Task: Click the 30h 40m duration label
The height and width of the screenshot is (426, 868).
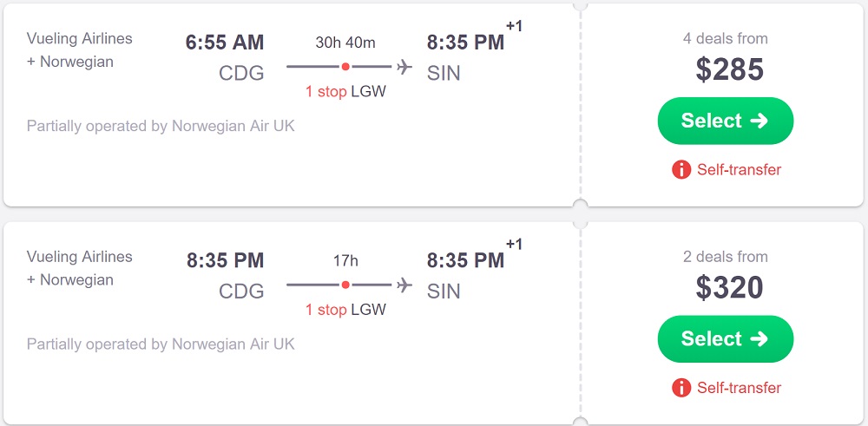Action: click(345, 43)
